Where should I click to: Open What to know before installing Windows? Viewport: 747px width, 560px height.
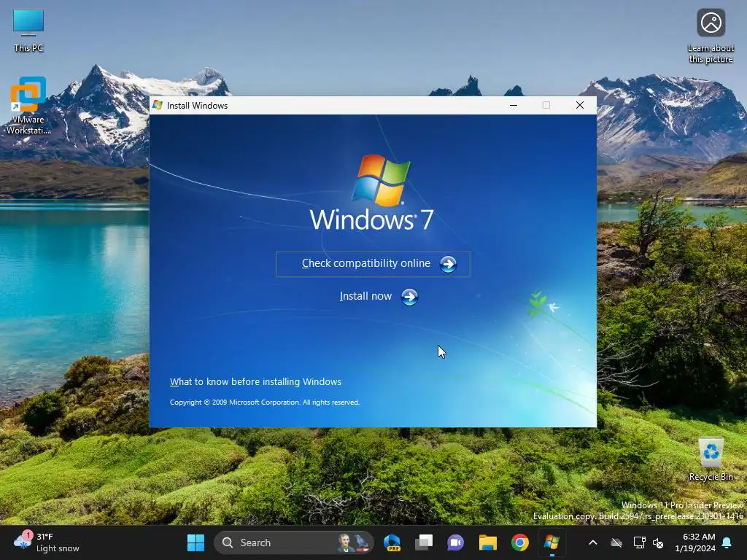255,382
